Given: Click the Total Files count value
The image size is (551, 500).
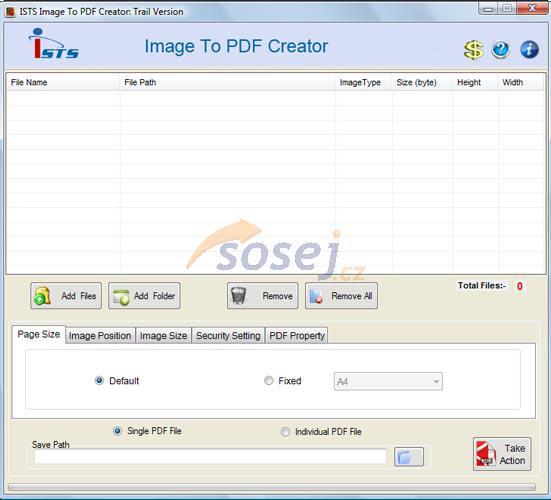Looking at the screenshot, I should [519, 286].
